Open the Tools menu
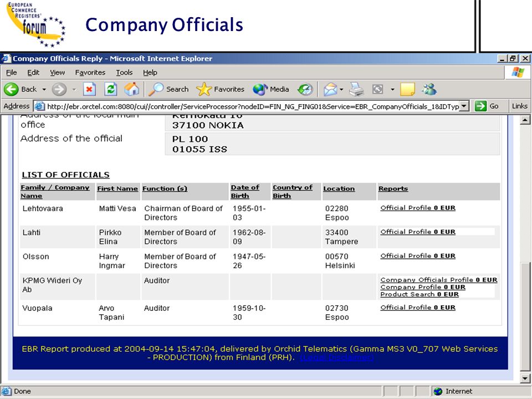Viewport: 532px width, 399px height. click(x=124, y=72)
